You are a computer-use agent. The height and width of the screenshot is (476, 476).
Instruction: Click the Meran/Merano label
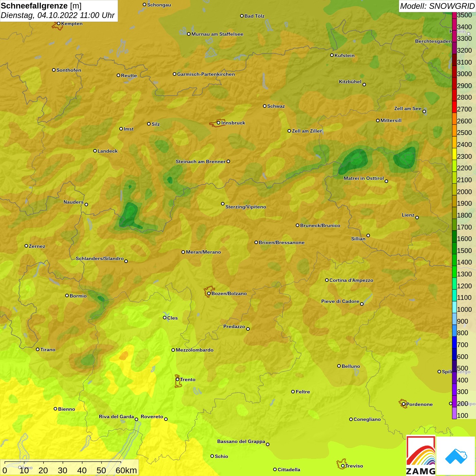pyautogui.click(x=203, y=252)
